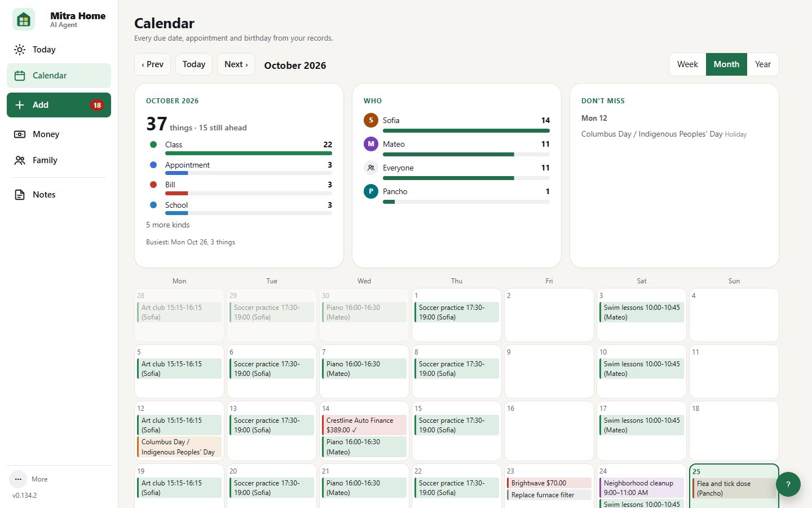
Task: Click the Everyone group icon
Action: 371,168
